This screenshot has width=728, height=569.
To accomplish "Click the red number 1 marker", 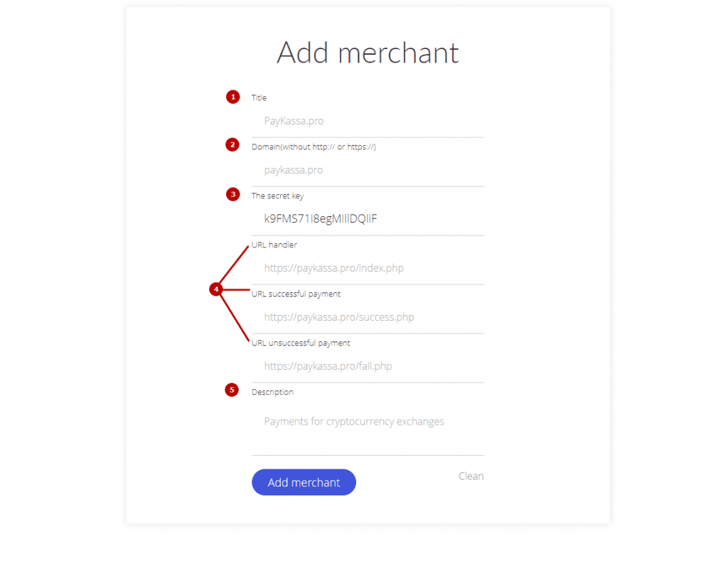I will point(232,97).
